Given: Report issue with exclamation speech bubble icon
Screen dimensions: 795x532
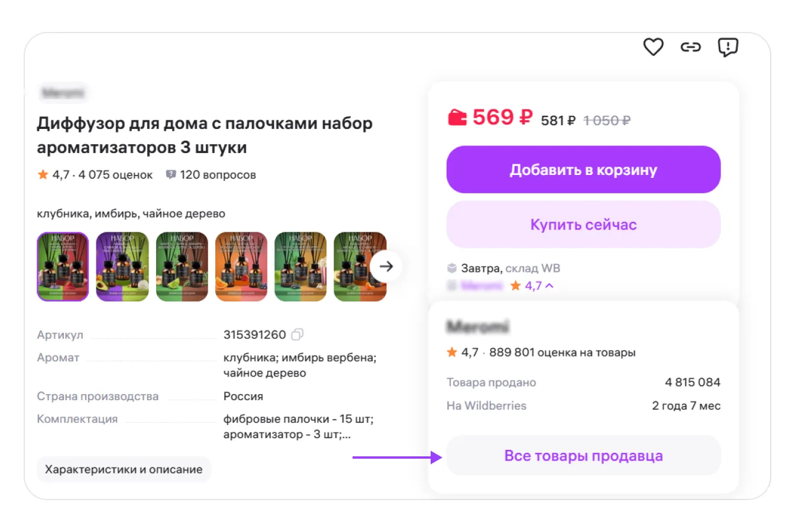Looking at the screenshot, I should pyautogui.click(x=728, y=47).
